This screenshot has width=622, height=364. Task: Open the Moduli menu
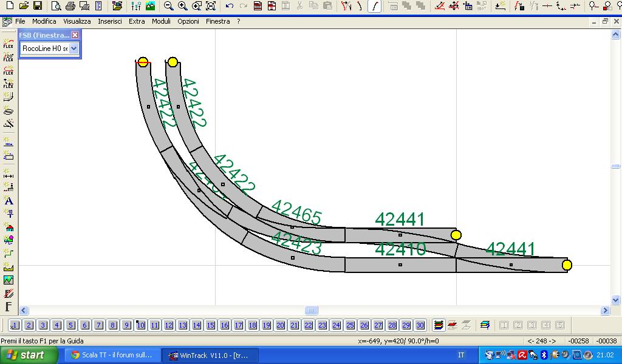[x=161, y=21]
